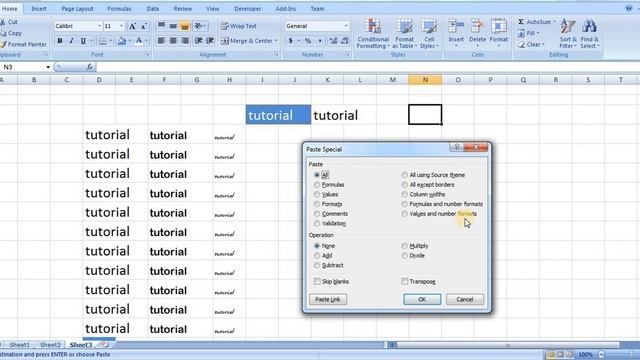Open the font size dropdown
This screenshot has width=640, height=360.
coord(121,26)
